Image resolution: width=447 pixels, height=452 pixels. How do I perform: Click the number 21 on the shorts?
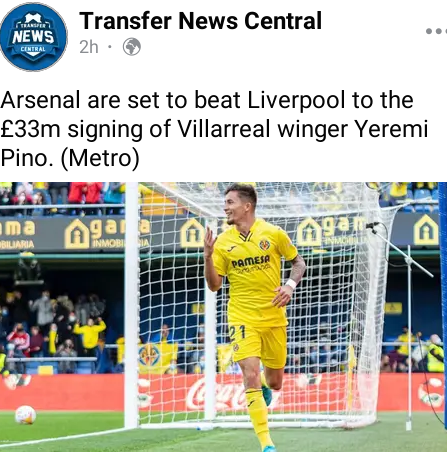pos(237,333)
